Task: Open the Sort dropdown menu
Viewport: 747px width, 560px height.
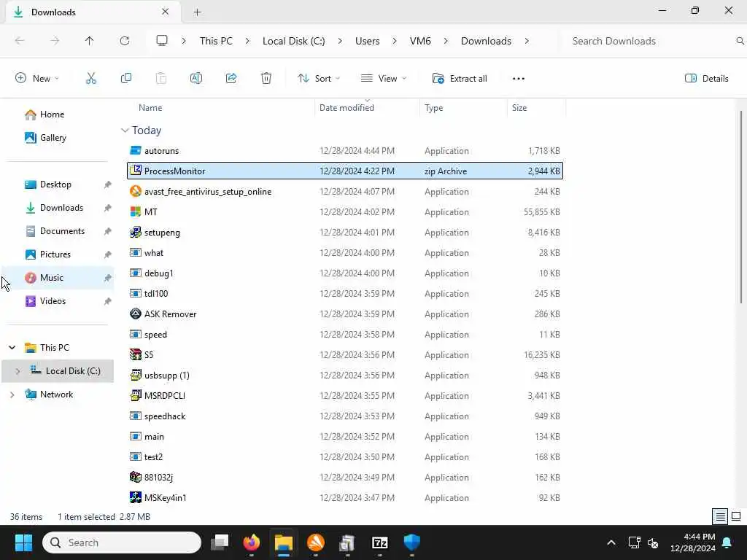Action: [319, 79]
